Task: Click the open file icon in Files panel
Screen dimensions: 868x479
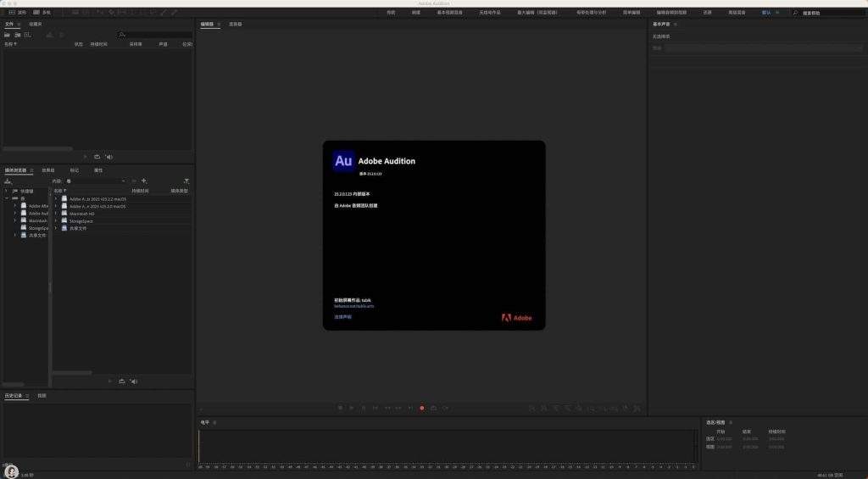Action: point(8,35)
